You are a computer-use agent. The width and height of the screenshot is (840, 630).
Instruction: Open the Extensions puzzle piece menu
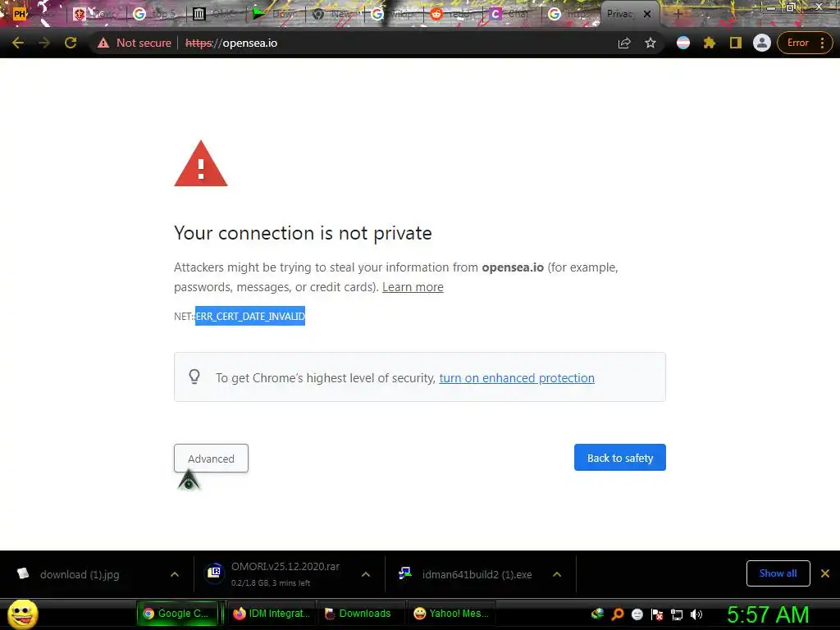click(x=710, y=43)
